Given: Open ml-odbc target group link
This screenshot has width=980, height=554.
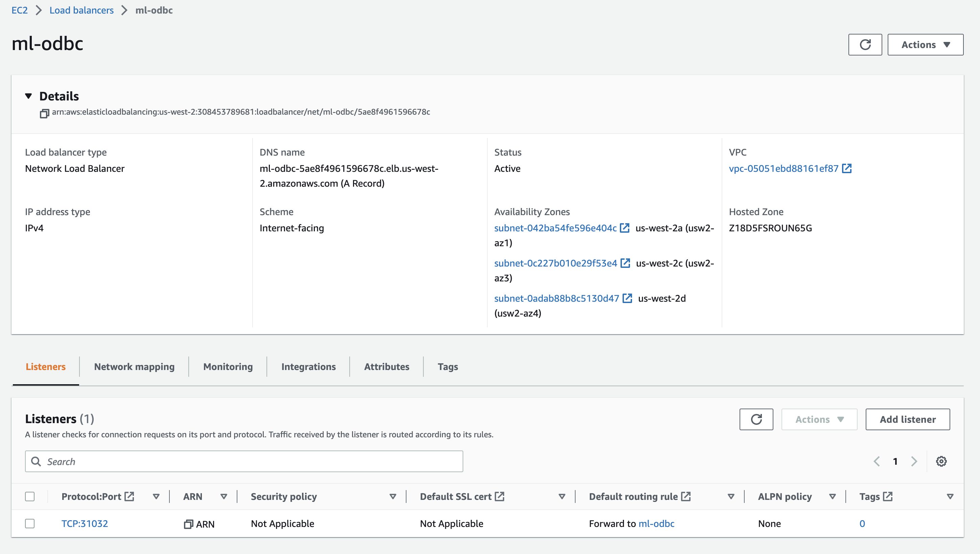Looking at the screenshot, I should (x=656, y=524).
